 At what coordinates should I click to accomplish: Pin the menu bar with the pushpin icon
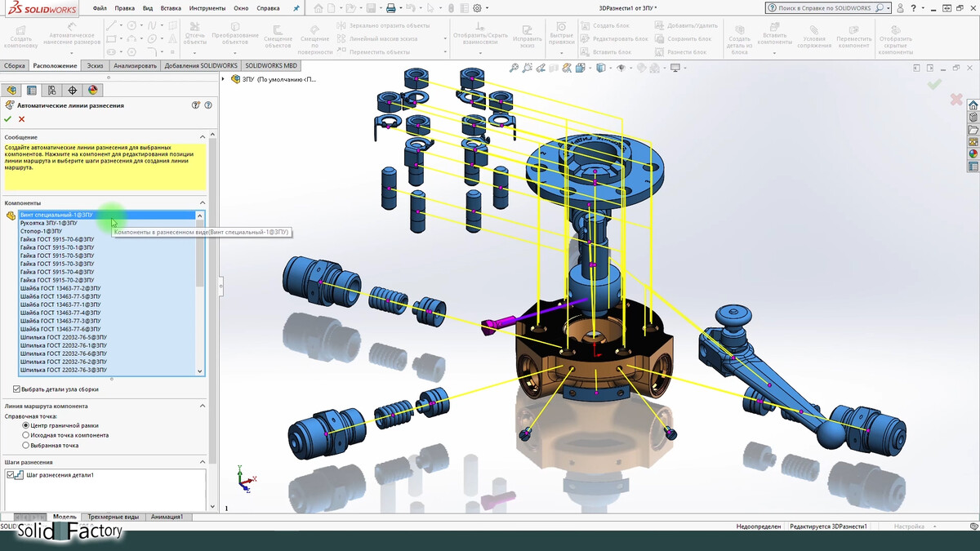[x=296, y=8]
